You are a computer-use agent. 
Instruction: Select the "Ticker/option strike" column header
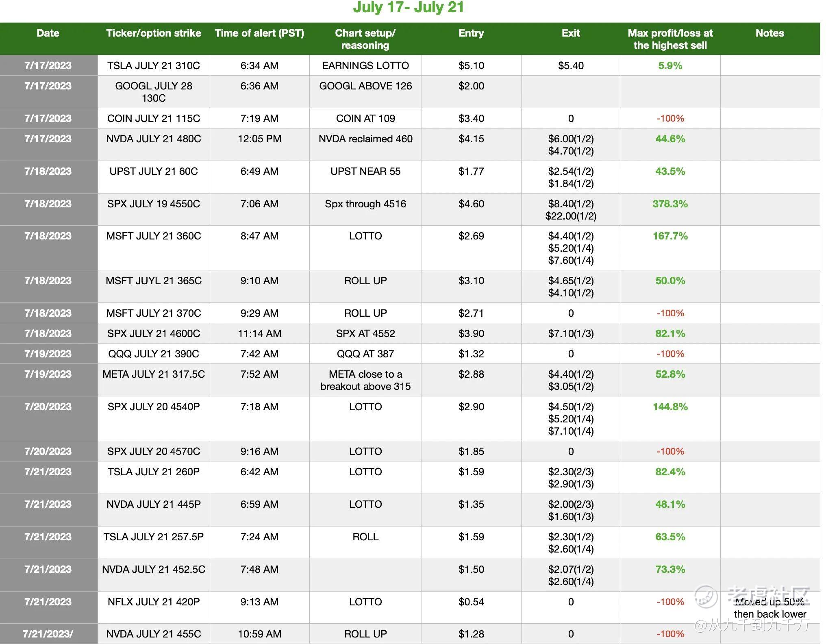(154, 33)
